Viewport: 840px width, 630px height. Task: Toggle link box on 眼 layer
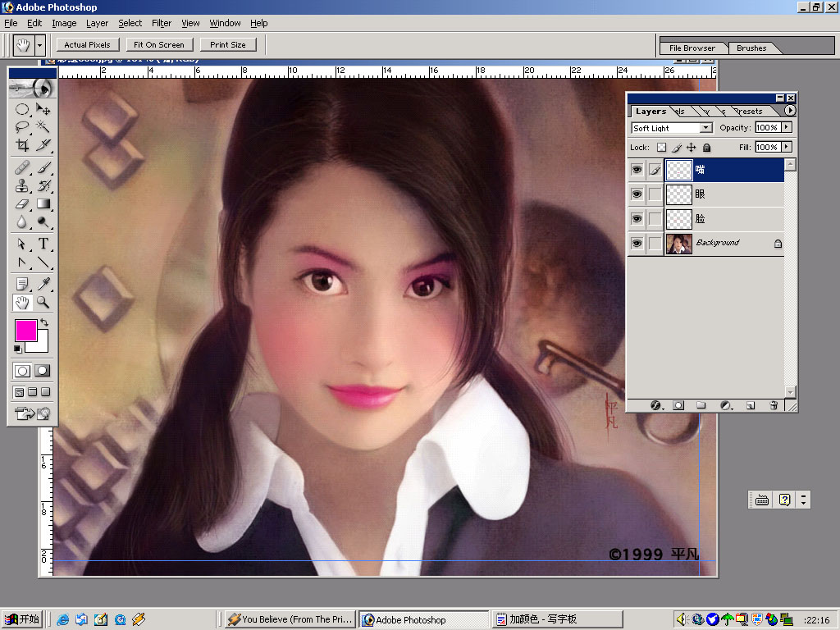[x=655, y=194]
